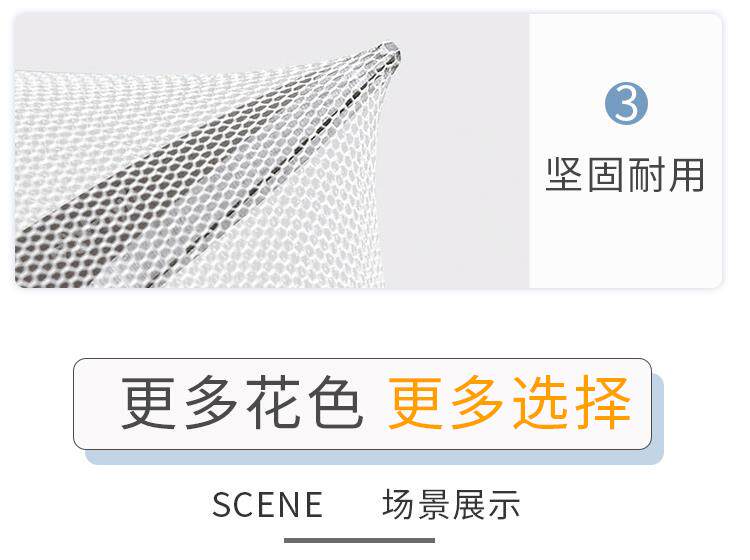Open the white mesh fabric product photo

click(x=272, y=151)
